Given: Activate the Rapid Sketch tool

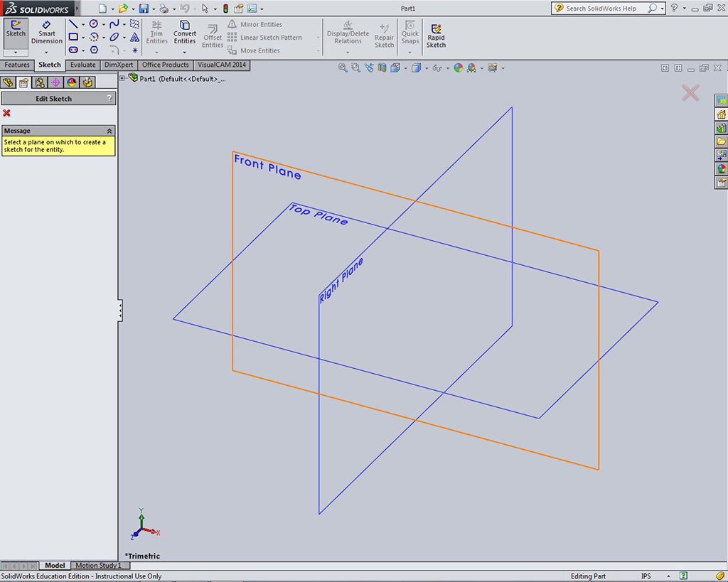Looking at the screenshot, I should point(436,34).
